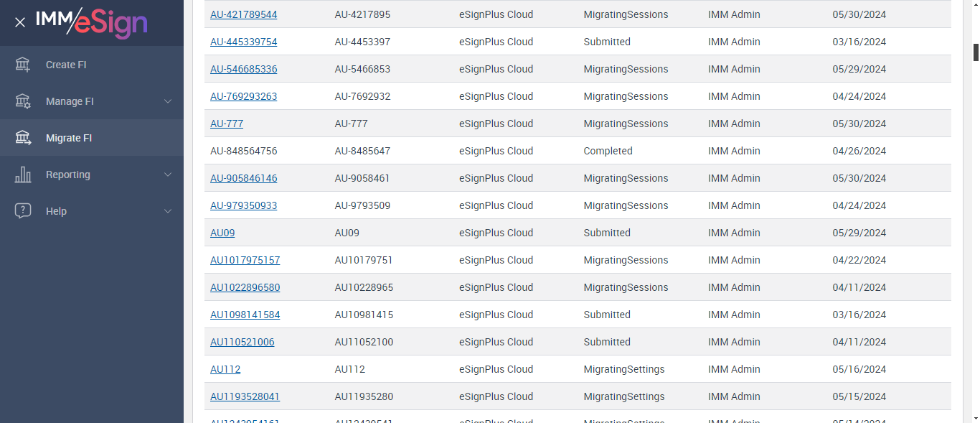
Task: Click the Help question bubble icon
Action: point(23,211)
